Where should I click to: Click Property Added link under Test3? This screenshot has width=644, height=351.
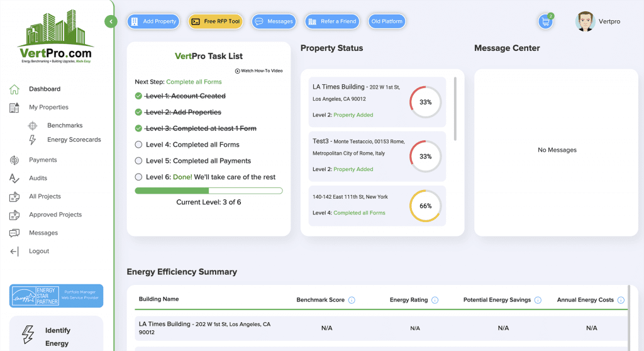[353, 169]
